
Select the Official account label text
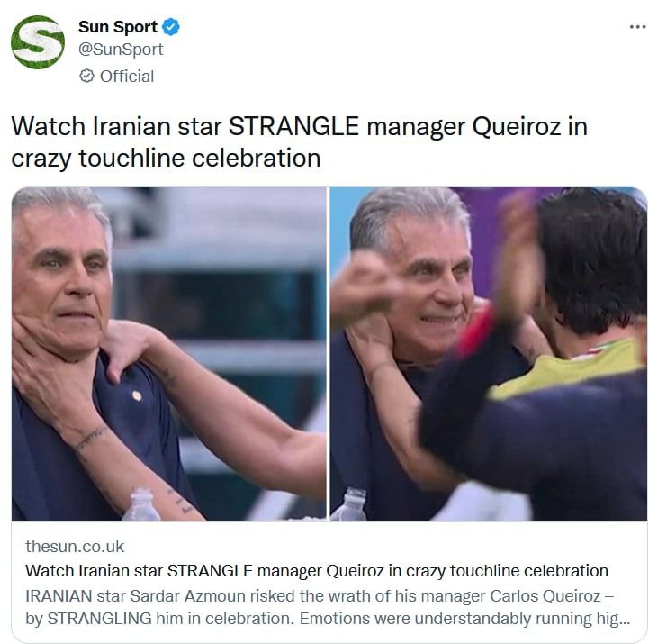pyautogui.click(x=127, y=77)
